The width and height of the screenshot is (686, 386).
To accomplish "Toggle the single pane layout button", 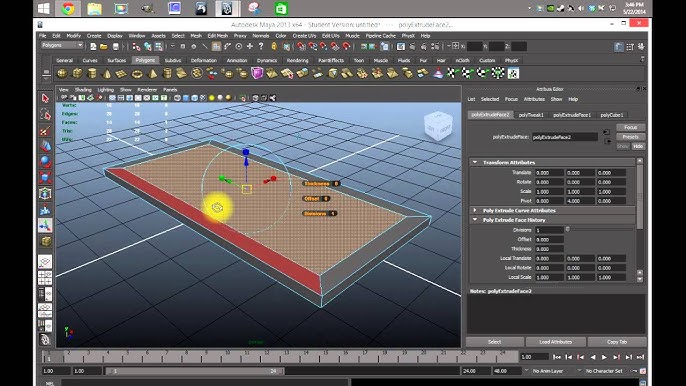I will pyautogui.click(x=45, y=262).
